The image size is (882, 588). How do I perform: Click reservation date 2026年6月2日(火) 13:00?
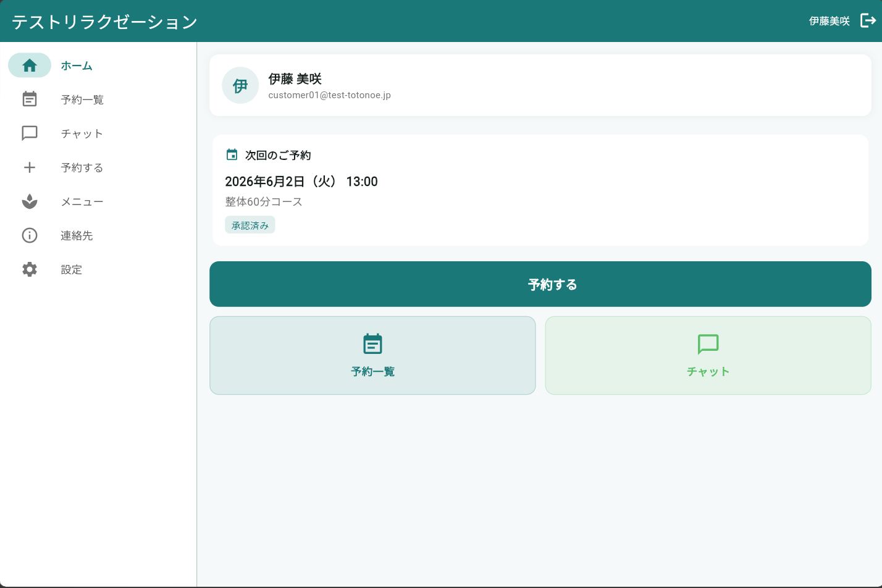pos(301,182)
